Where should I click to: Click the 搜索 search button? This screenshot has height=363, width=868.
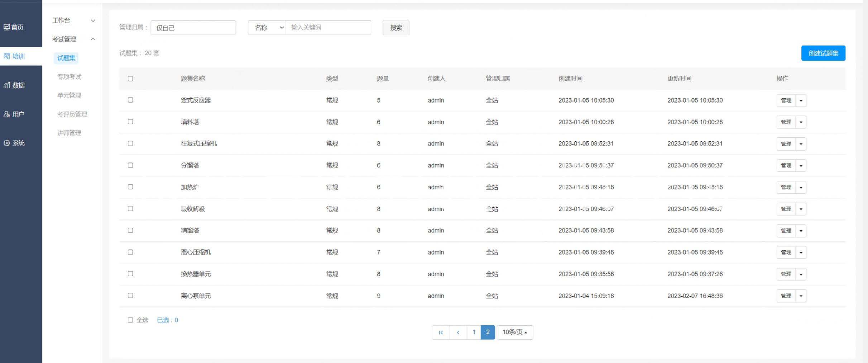click(395, 28)
